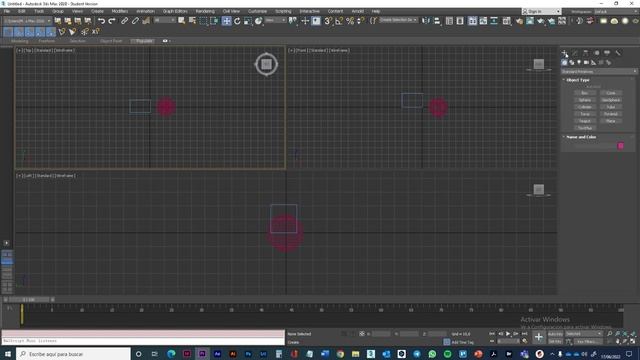
Task: Select the Helpers category icon
Action: pyautogui.click(x=594, y=62)
